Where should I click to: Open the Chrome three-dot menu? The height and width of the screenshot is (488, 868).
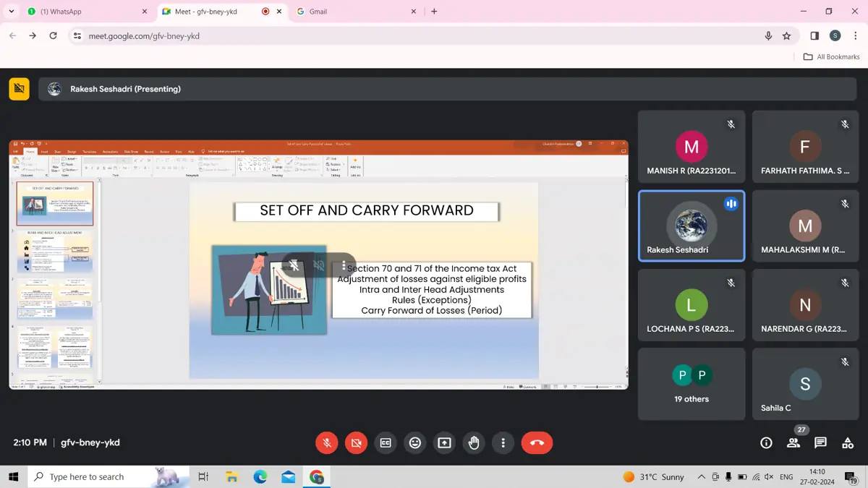[855, 35]
